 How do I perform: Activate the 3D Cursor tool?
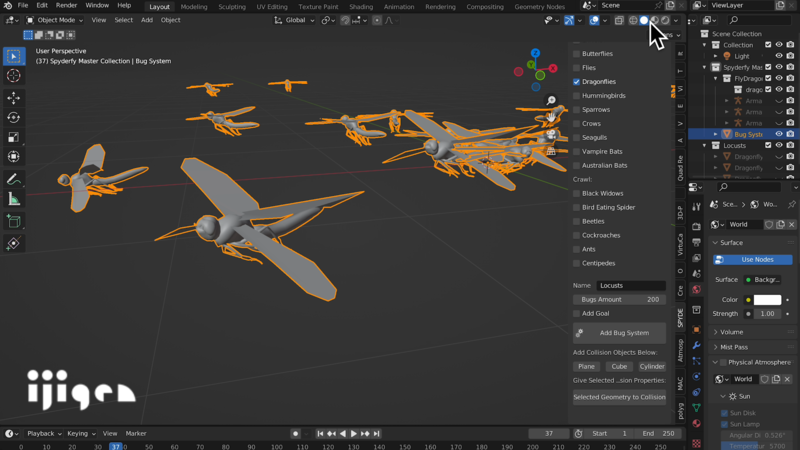(x=14, y=76)
